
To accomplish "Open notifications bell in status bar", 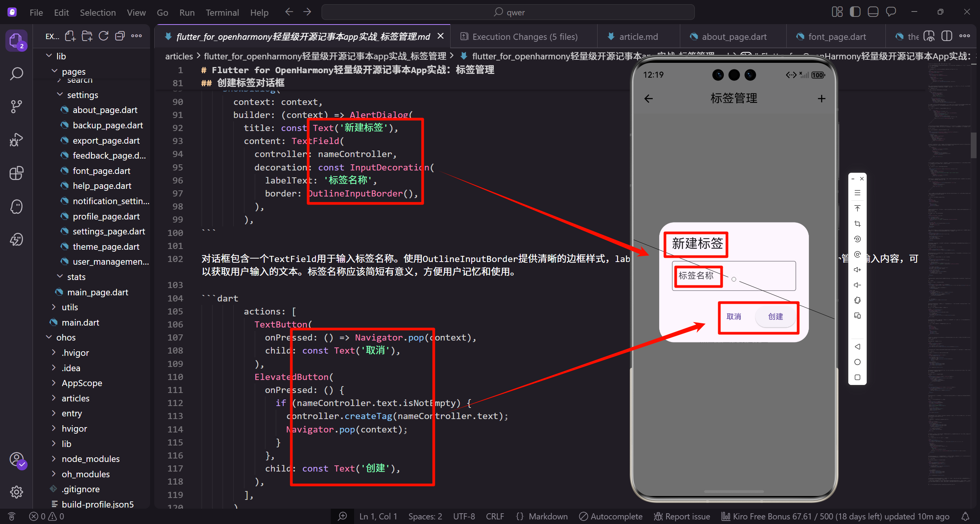I will pos(965,516).
